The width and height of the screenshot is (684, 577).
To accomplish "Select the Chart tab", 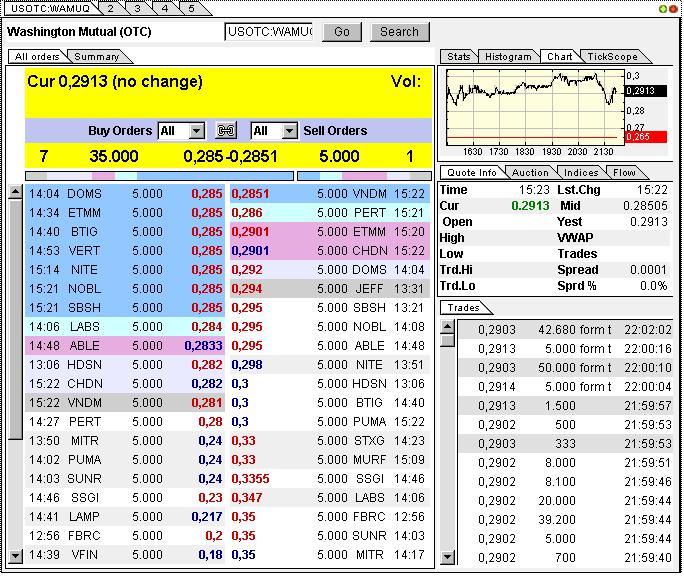I will (x=559, y=57).
